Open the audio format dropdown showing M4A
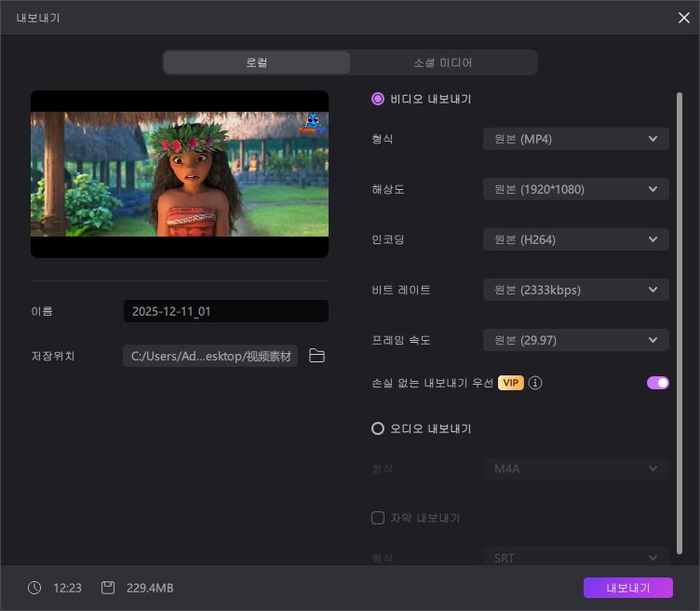Screen dimensions: 700x611 (576, 468)
